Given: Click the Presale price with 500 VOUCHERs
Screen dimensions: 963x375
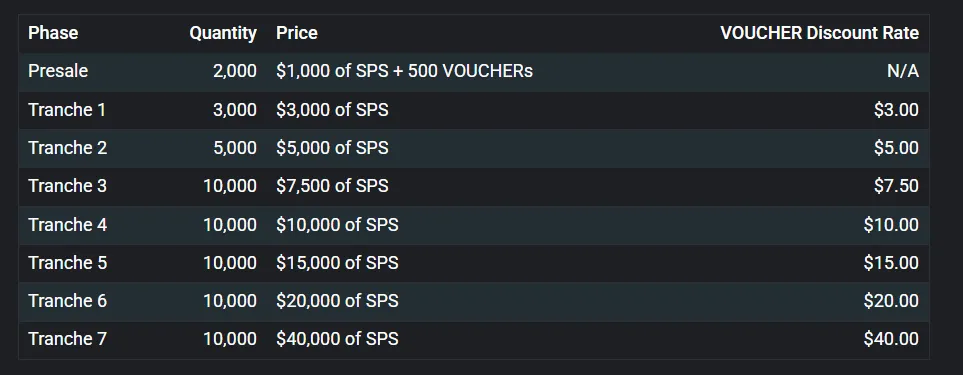Looking at the screenshot, I should (x=404, y=71).
